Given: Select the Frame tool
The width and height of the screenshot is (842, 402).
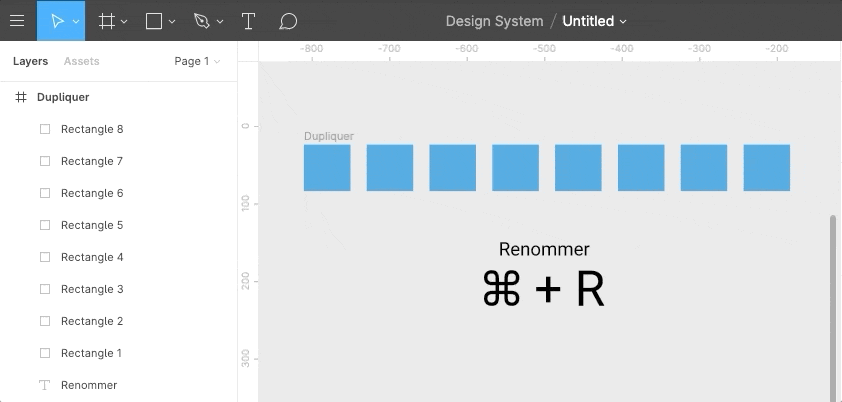Looking at the screenshot, I should [106, 21].
